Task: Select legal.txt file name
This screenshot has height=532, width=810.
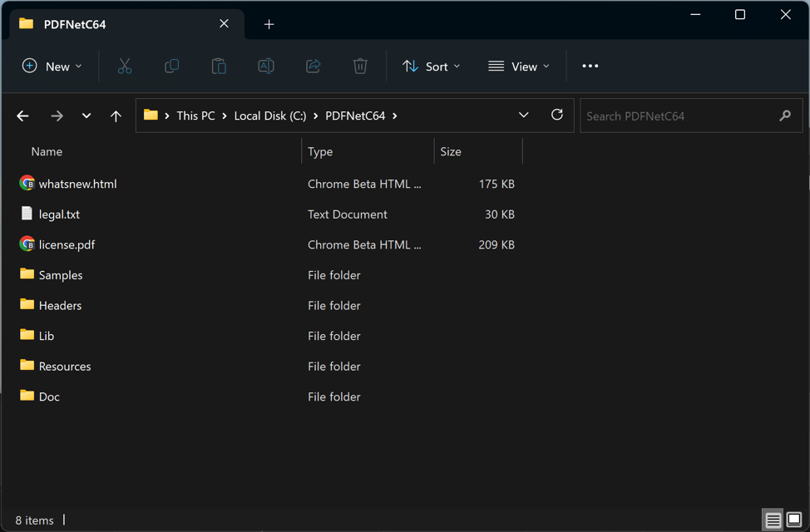Action: (x=59, y=214)
